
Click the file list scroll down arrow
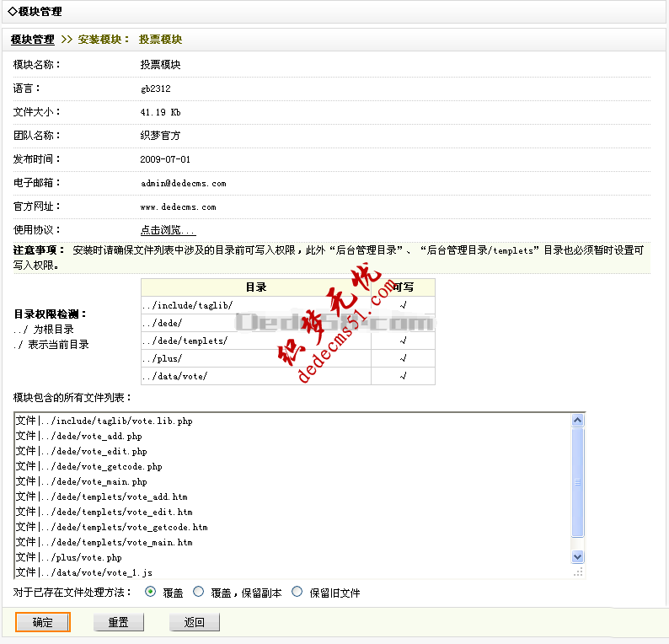[578, 556]
